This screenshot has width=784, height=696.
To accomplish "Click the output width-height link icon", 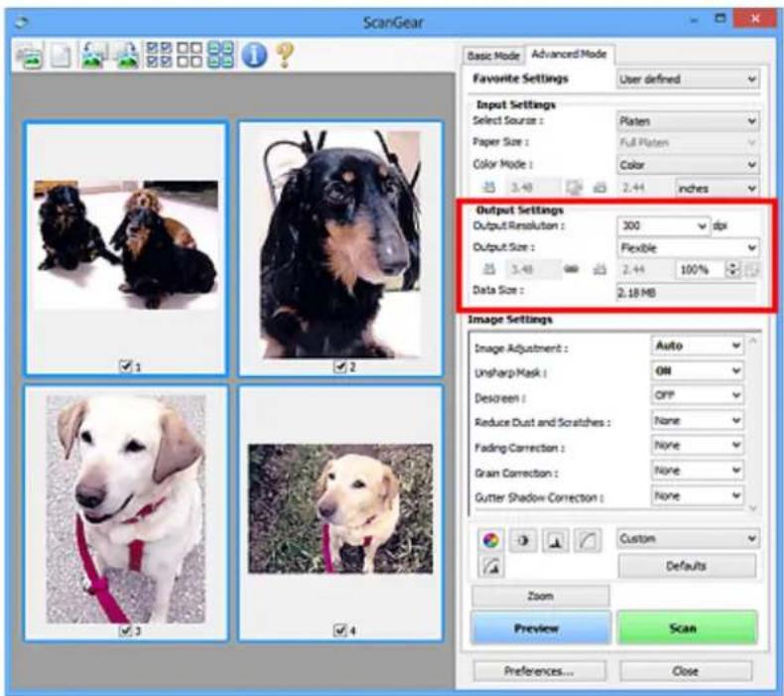I will (x=572, y=269).
